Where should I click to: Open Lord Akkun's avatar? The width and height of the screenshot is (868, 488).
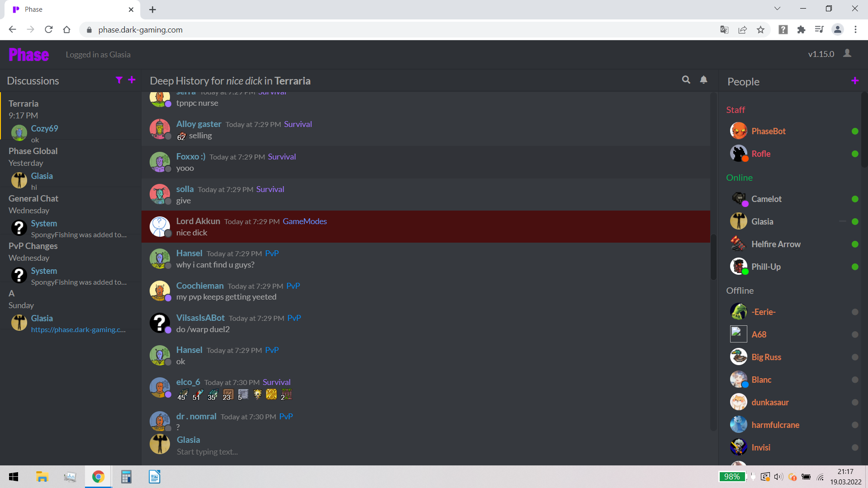[x=160, y=227]
